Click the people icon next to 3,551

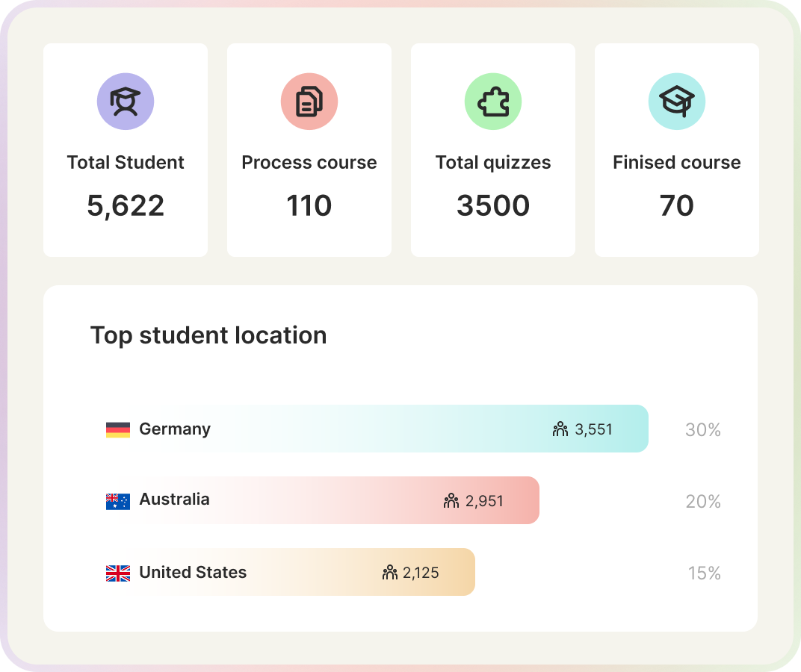pyautogui.click(x=560, y=429)
